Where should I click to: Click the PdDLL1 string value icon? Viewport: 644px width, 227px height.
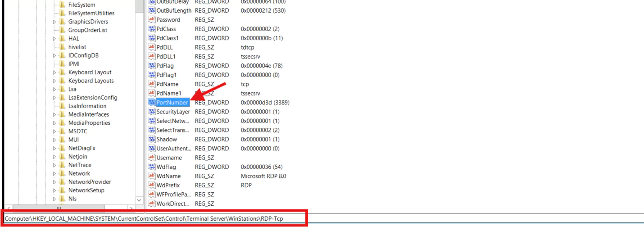click(x=152, y=56)
